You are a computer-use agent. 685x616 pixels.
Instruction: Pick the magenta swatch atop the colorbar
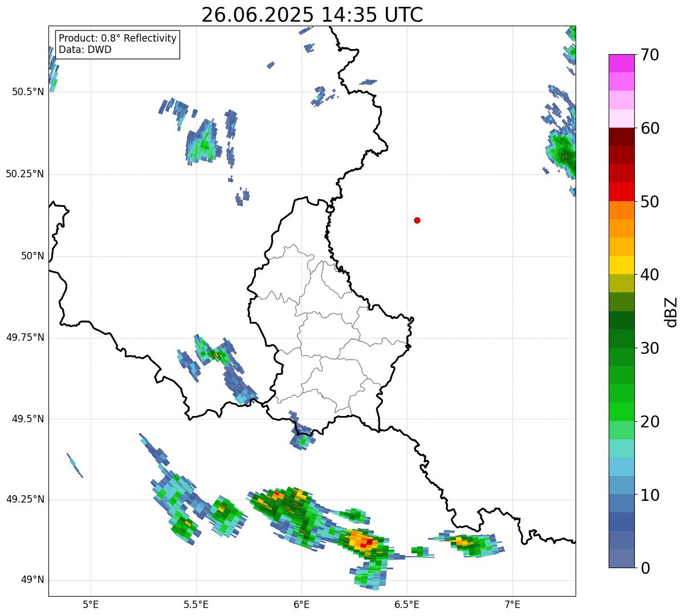click(622, 63)
